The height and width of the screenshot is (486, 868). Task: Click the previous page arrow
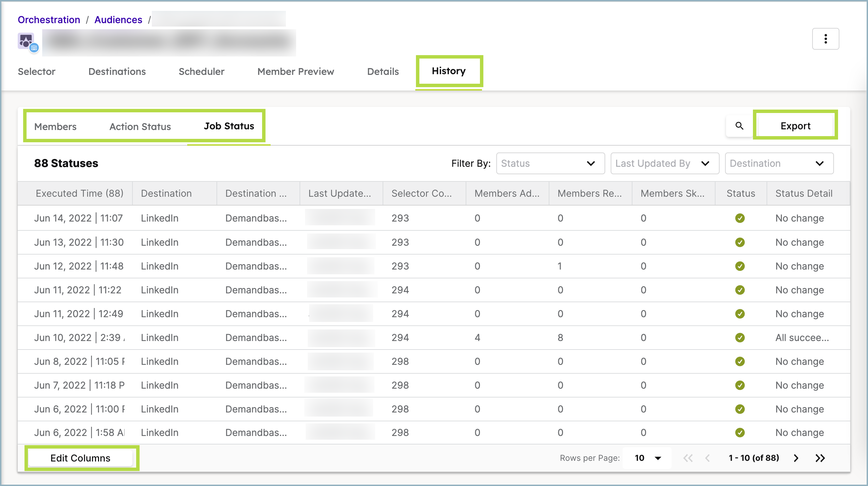pyautogui.click(x=707, y=458)
